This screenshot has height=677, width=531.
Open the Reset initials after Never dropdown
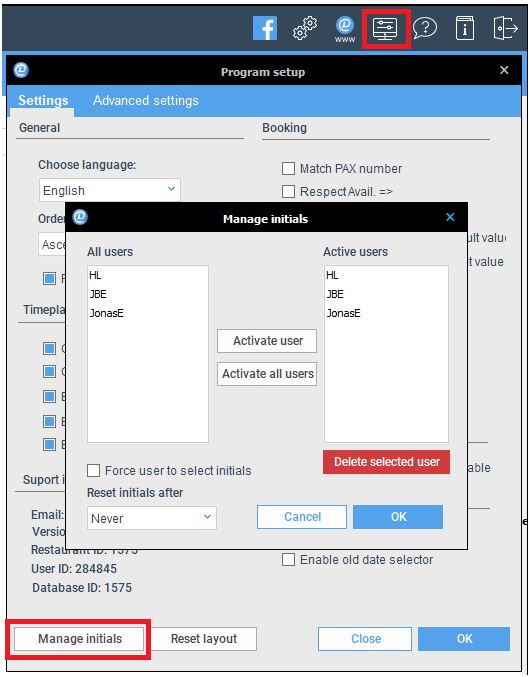coord(152,518)
